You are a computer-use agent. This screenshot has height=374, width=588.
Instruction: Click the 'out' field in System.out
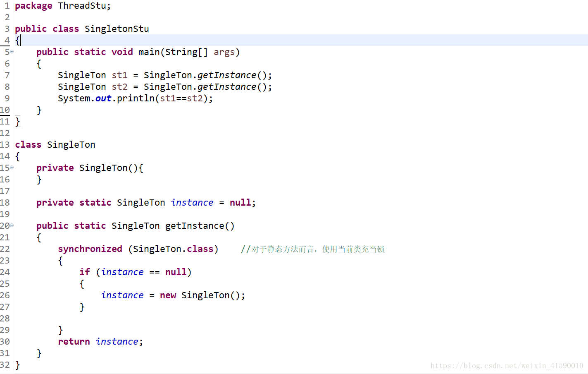point(103,98)
